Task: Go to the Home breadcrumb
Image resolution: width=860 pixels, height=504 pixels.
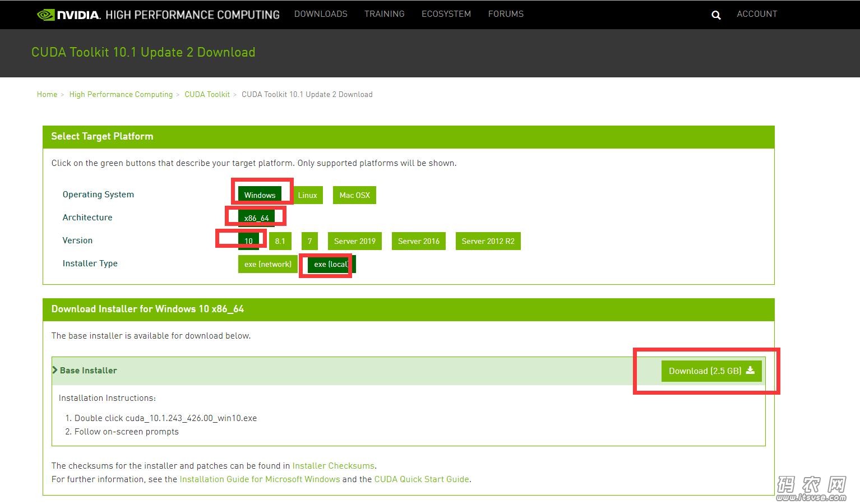Action: tap(47, 95)
